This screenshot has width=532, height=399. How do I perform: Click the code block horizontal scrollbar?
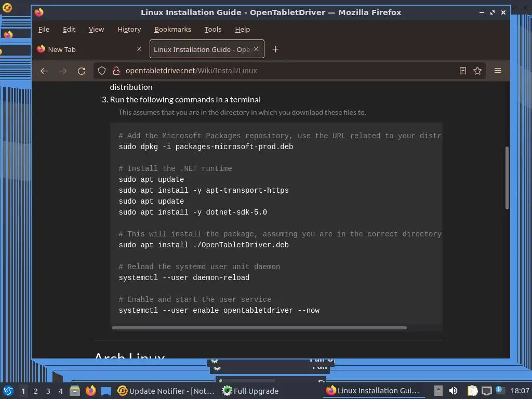coord(259,328)
